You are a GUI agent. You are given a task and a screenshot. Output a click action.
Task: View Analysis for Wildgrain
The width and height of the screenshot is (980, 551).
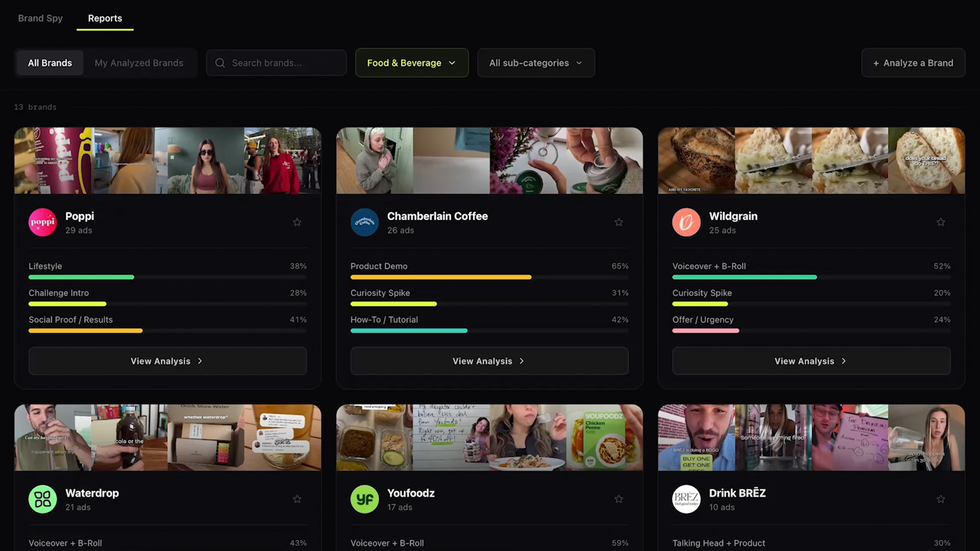pos(811,361)
